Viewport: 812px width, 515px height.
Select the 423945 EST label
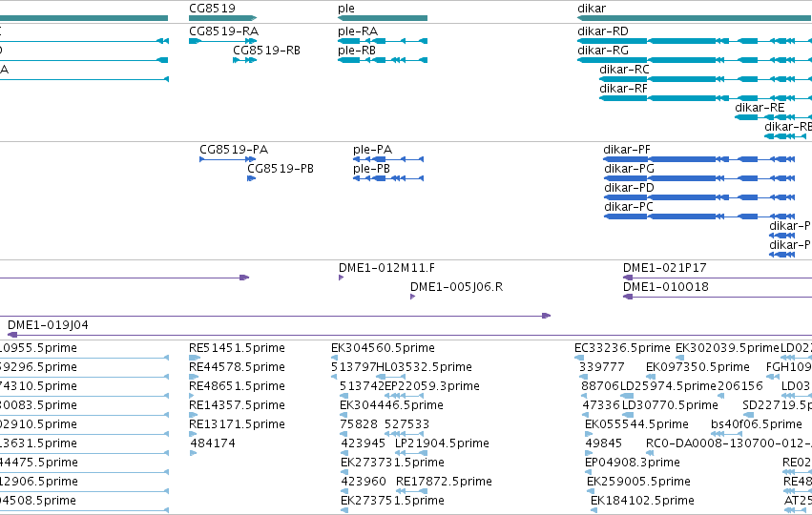coord(363,444)
